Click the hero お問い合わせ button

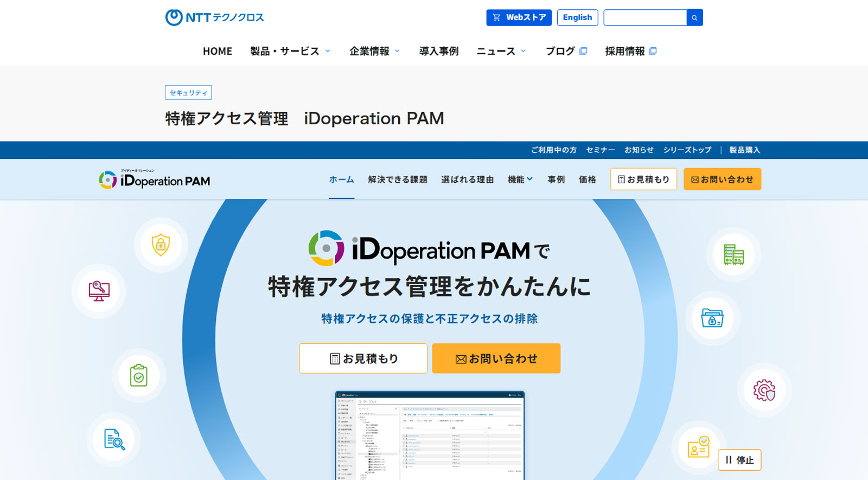coord(496,359)
